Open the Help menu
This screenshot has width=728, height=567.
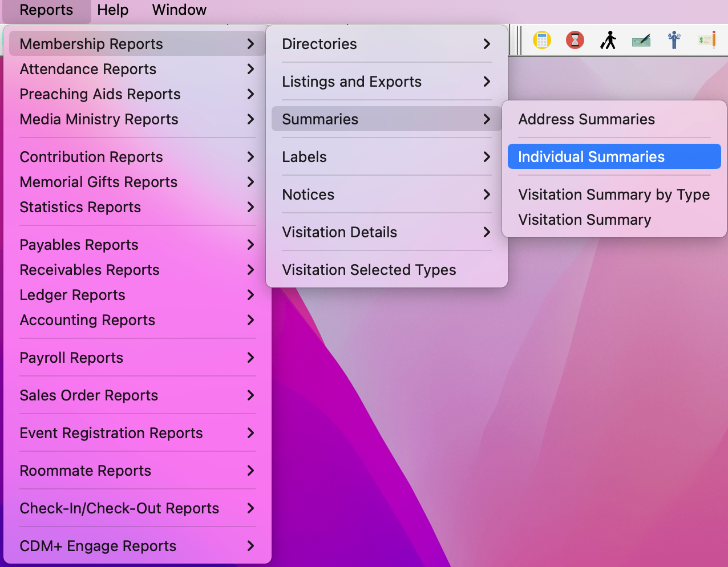112,10
